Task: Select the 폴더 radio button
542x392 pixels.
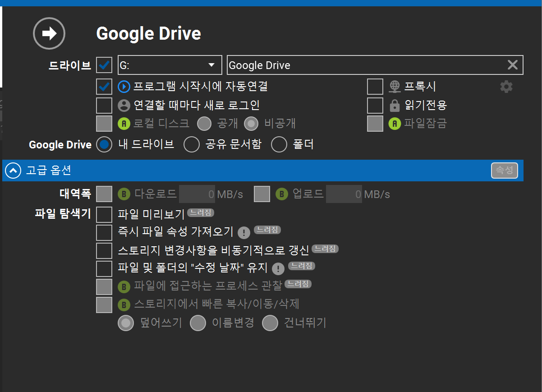Action: 279,145
